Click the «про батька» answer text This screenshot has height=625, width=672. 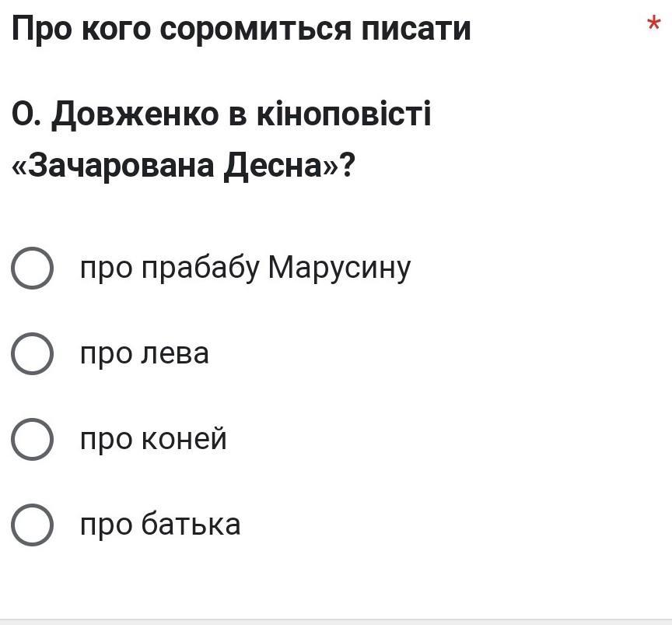point(160,525)
